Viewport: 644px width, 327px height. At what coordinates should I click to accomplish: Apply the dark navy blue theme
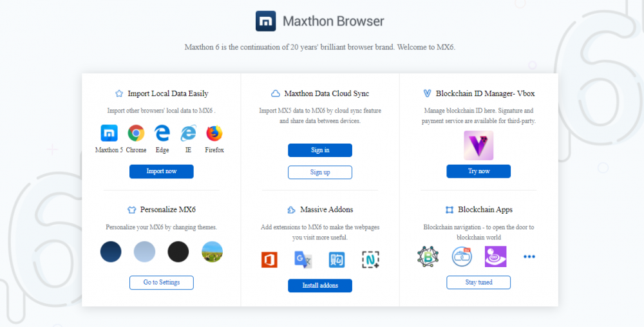tap(111, 252)
